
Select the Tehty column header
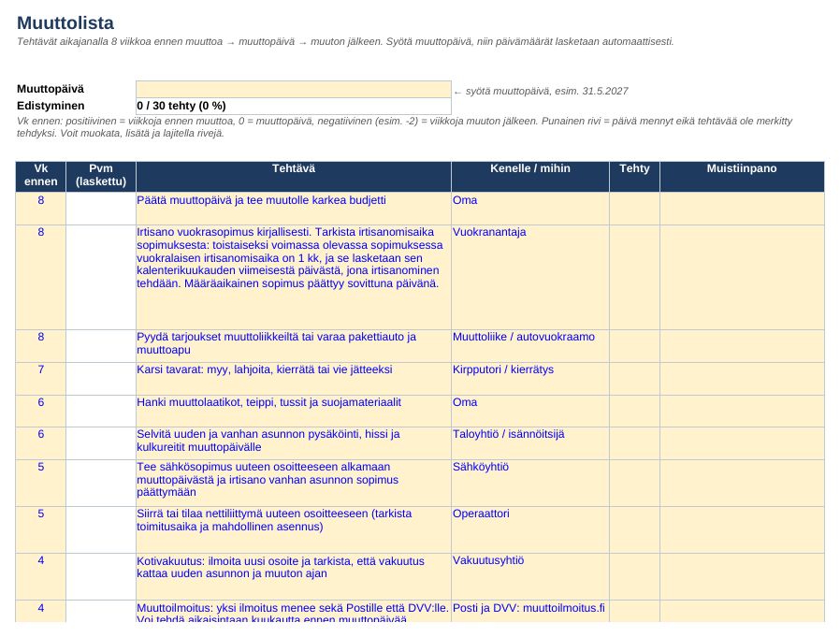[634, 176]
